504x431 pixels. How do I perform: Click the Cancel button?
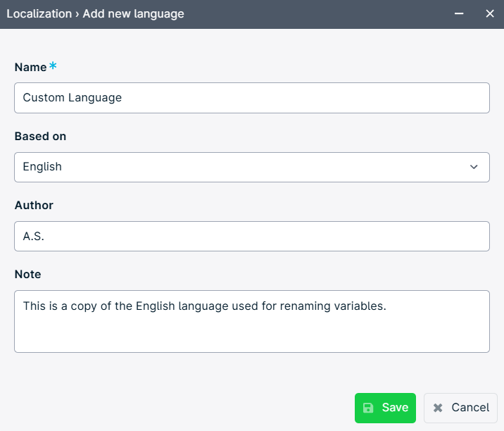tap(460, 408)
